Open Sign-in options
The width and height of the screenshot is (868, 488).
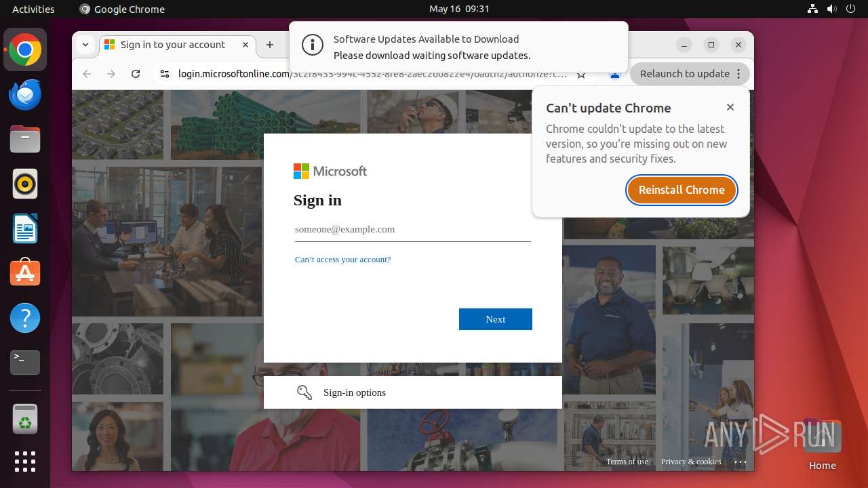(413, 392)
